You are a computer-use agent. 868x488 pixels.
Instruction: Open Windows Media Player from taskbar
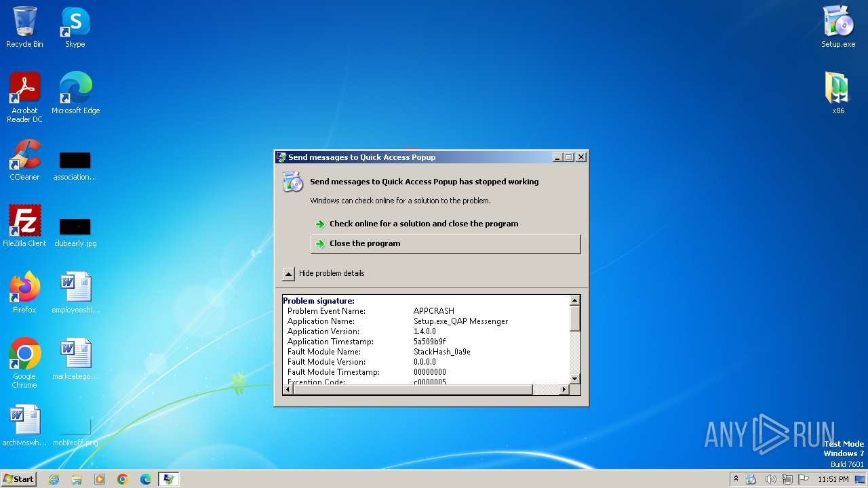100,479
